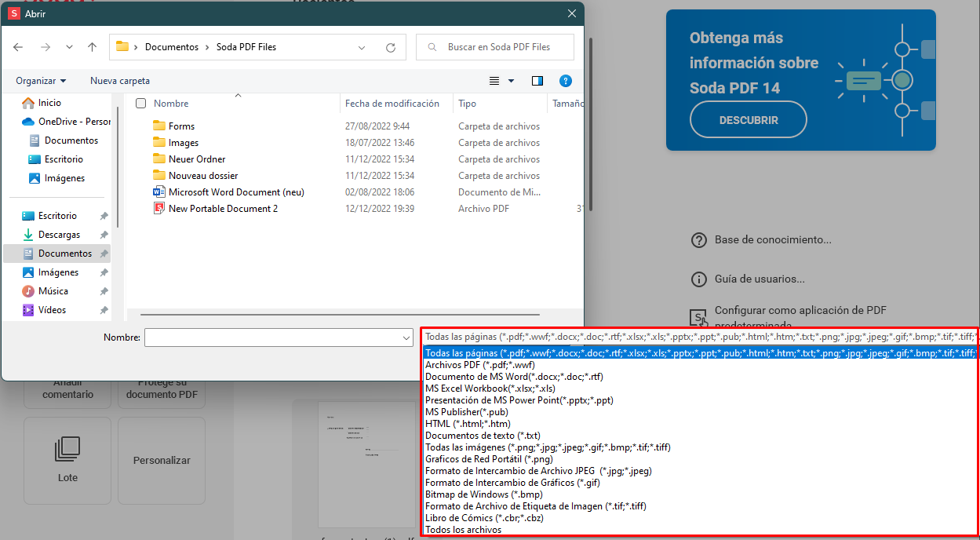This screenshot has height=540, width=980.
Task: Open Documentos under OneDrive
Action: [71, 140]
